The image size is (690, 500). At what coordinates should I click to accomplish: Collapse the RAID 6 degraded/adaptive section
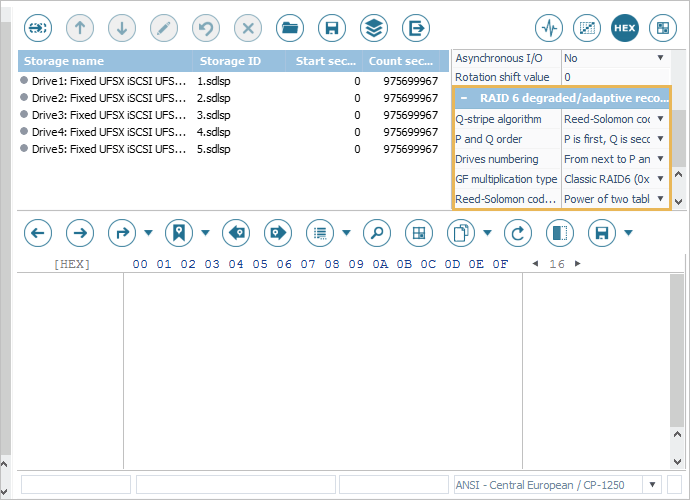point(465,98)
